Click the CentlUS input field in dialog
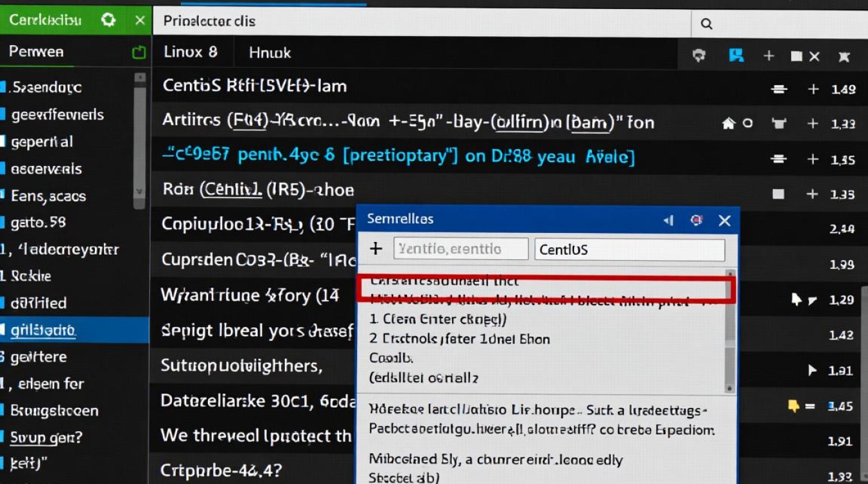 (629, 250)
